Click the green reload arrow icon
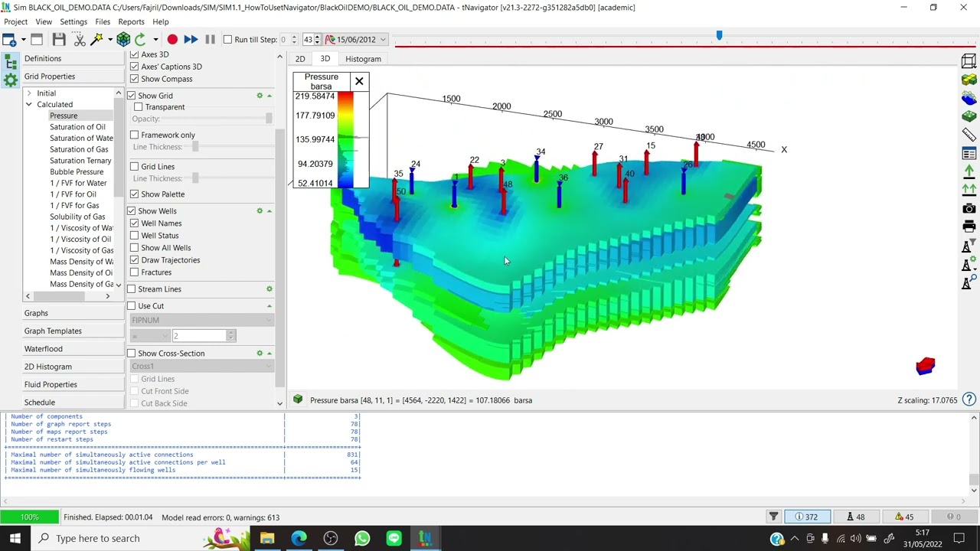Screen dimensions: 980x551 140,40
